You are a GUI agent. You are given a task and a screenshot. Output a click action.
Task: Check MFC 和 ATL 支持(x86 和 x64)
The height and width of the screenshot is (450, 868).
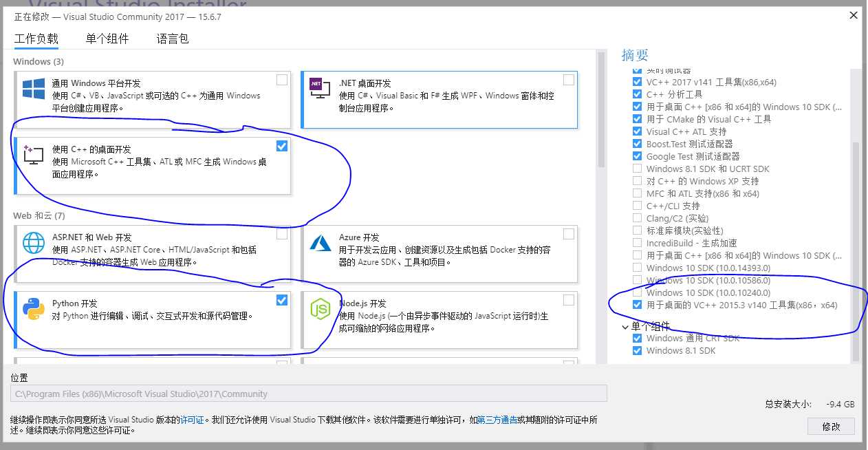637,193
